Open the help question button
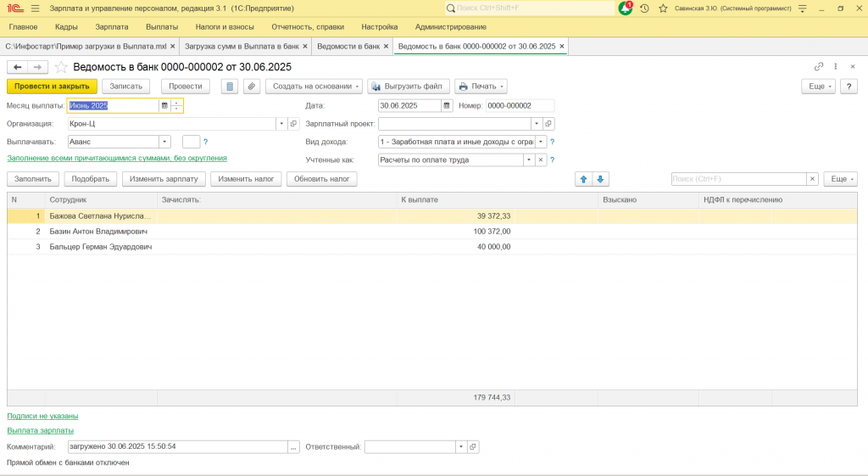868x476 pixels. click(849, 87)
